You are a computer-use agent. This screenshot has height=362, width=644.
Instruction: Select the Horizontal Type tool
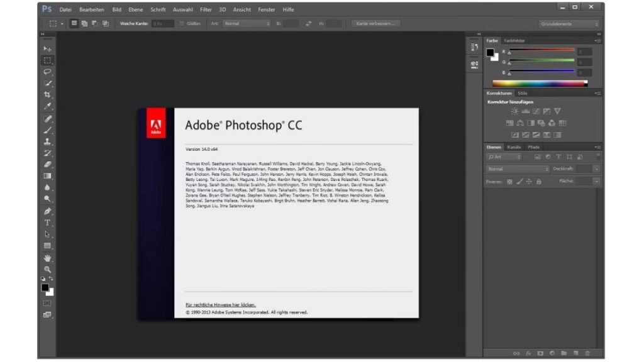tap(47, 222)
